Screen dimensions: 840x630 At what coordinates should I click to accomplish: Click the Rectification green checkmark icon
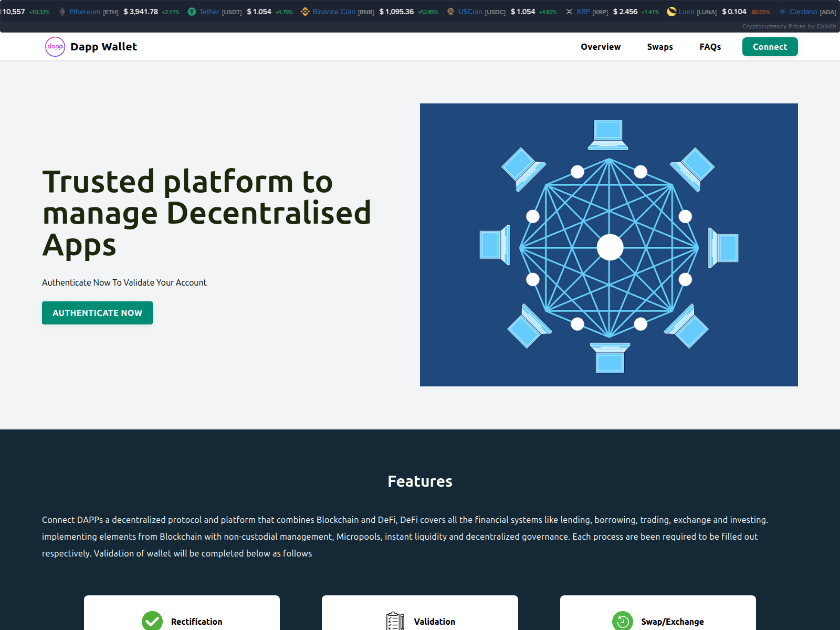(x=152, y=621)
